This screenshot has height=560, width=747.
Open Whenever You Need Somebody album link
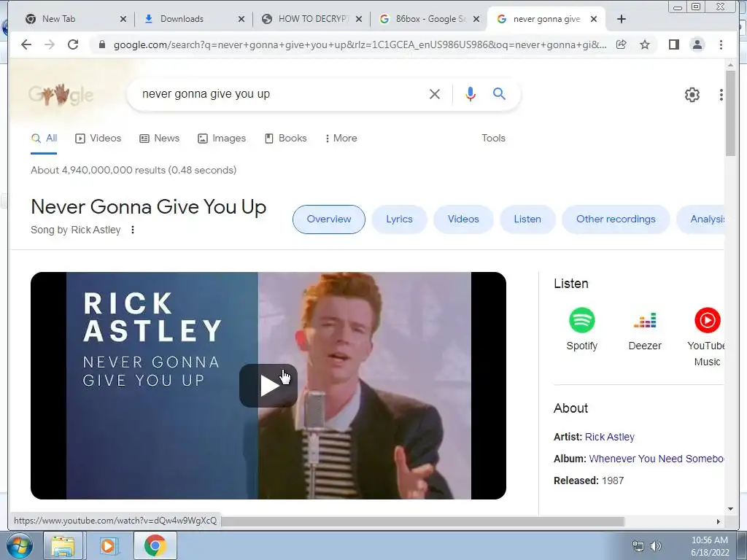pos(657,459)
